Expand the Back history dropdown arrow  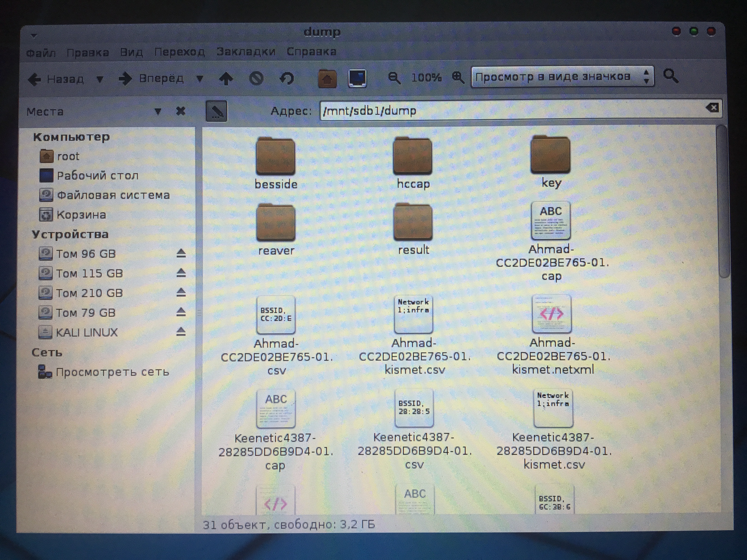coord(100,79)
